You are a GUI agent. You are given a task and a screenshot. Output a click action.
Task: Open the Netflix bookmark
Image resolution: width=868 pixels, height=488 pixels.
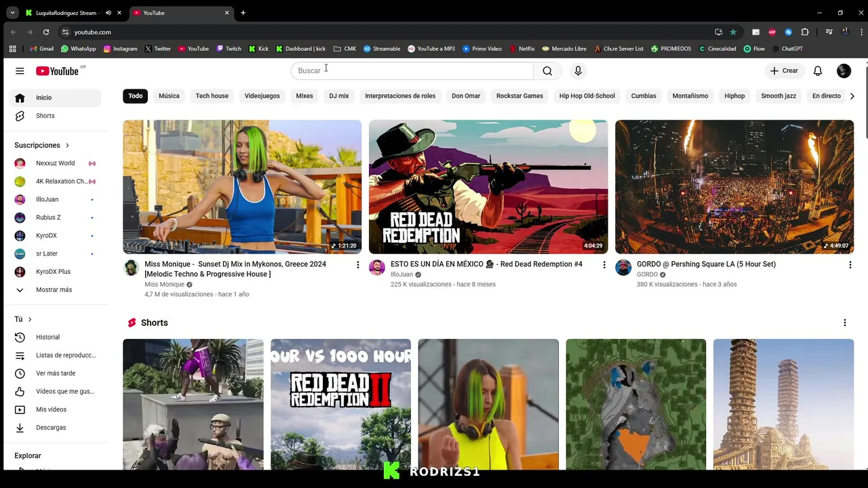coord(521,49)
